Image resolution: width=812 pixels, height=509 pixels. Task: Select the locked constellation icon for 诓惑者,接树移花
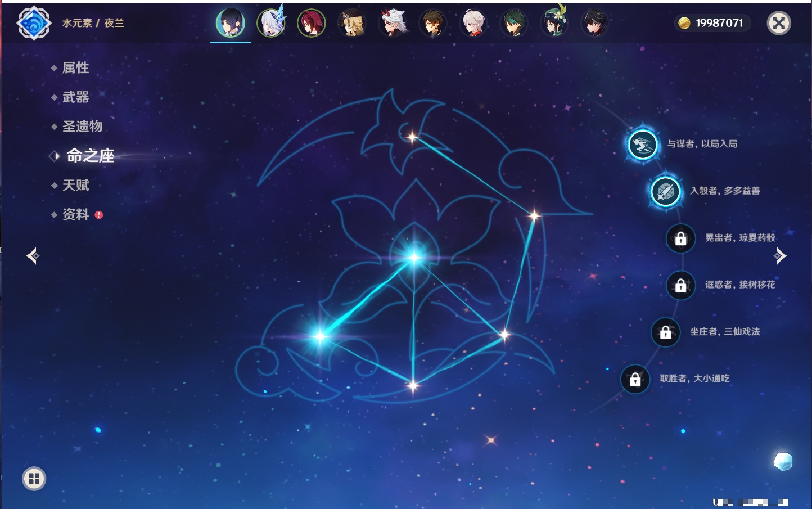point(680,285)
